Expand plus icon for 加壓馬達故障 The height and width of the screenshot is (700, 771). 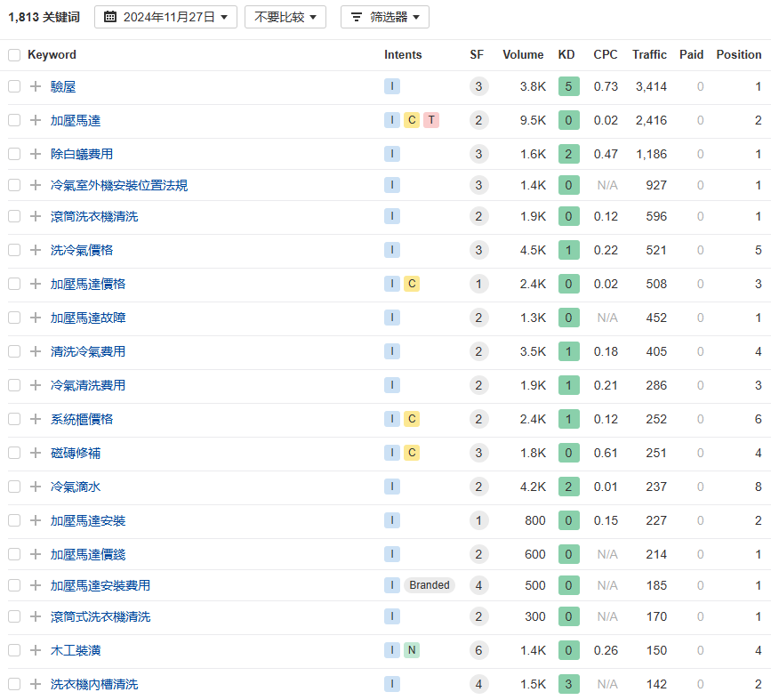point(36,318)
